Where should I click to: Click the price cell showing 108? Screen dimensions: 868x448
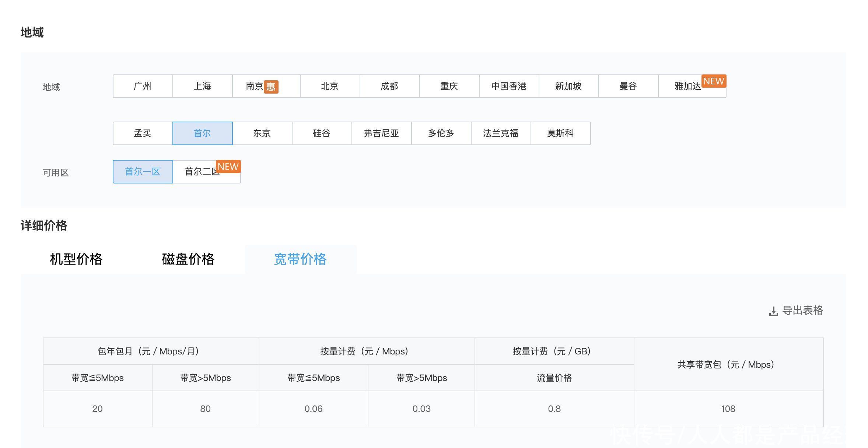click(x=728, y=409)
